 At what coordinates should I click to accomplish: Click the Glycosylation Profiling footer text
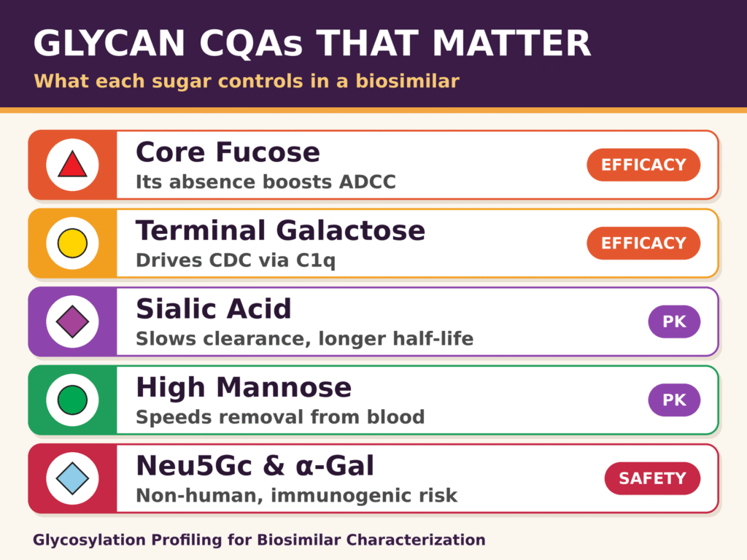point(259,540)
